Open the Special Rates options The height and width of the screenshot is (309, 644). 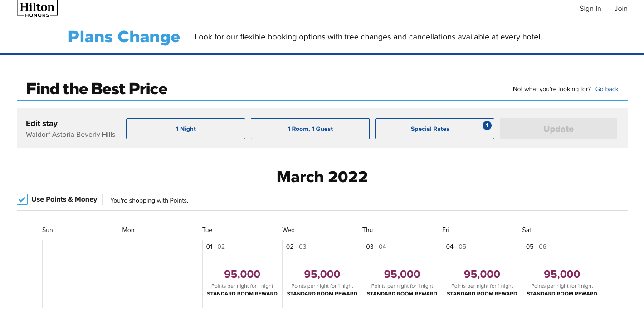429,129
